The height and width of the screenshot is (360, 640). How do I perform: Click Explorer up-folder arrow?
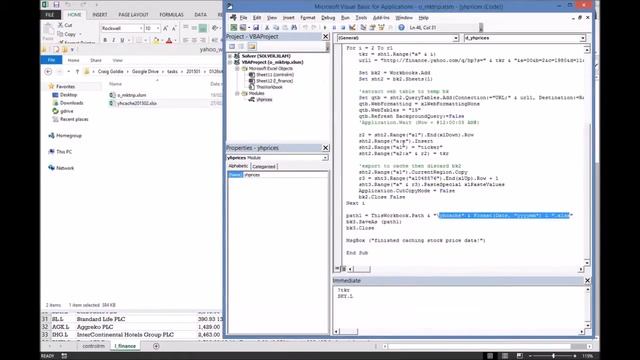77,71
